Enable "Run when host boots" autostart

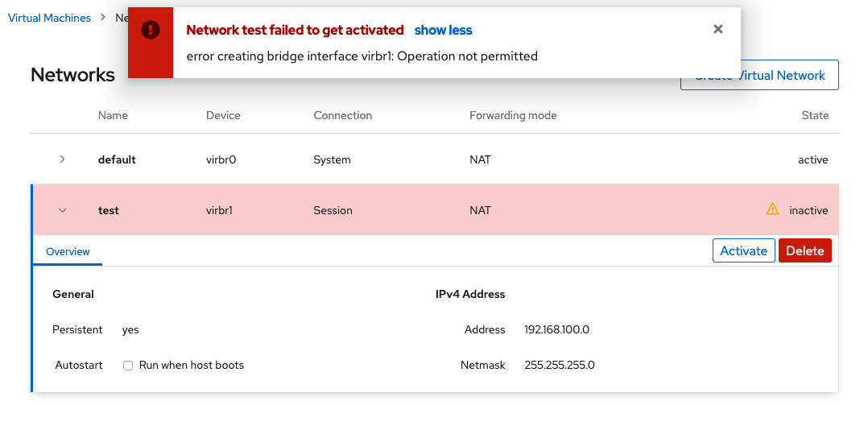point(128,366)
